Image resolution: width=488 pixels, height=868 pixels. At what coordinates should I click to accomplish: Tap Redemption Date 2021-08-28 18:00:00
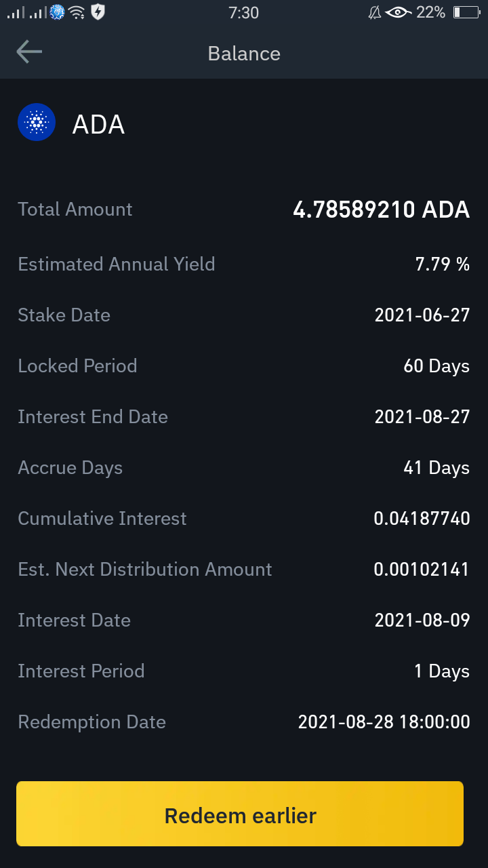tap(384, 722)
